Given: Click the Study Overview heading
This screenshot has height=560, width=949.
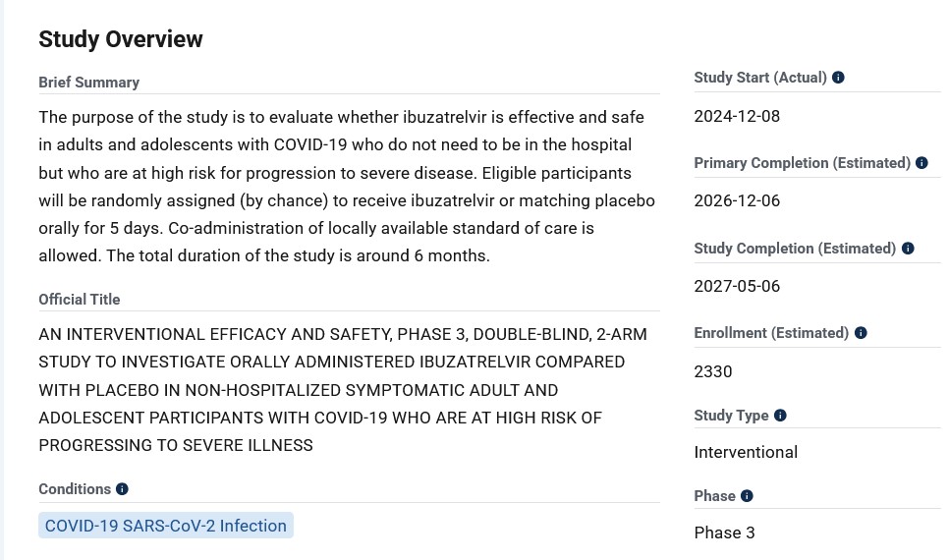Looking at the screenshot, I should pos(121,39).
